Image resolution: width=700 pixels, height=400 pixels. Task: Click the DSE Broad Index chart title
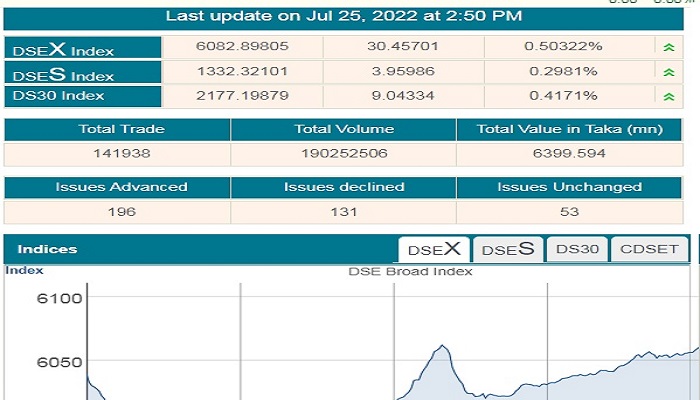tap(410, 271)
